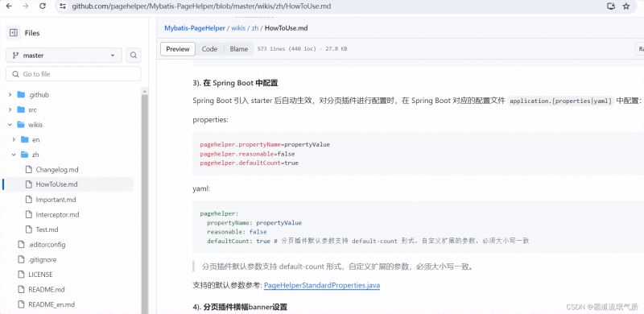Collapse the Files side panel icon

tap(14, 33)
